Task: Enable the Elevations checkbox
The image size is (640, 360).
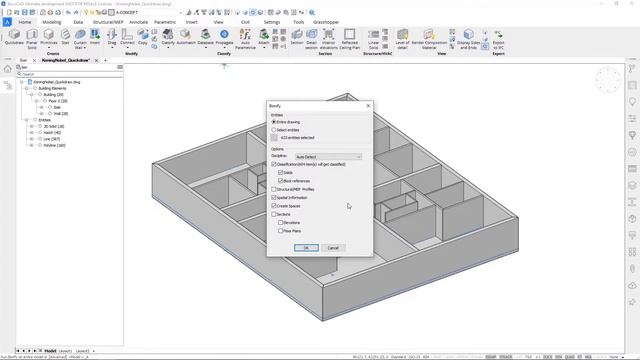Action: [x=280, y=223]
